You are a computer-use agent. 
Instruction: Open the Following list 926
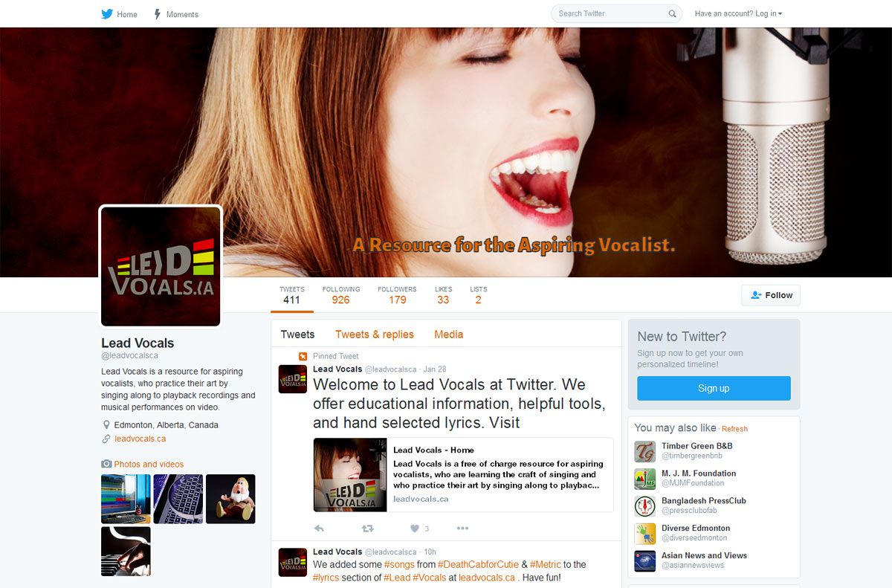(x=341, y=296)
